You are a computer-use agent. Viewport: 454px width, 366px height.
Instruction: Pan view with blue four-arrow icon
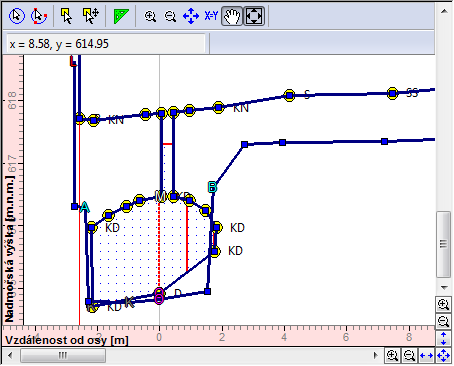[191, 16]
